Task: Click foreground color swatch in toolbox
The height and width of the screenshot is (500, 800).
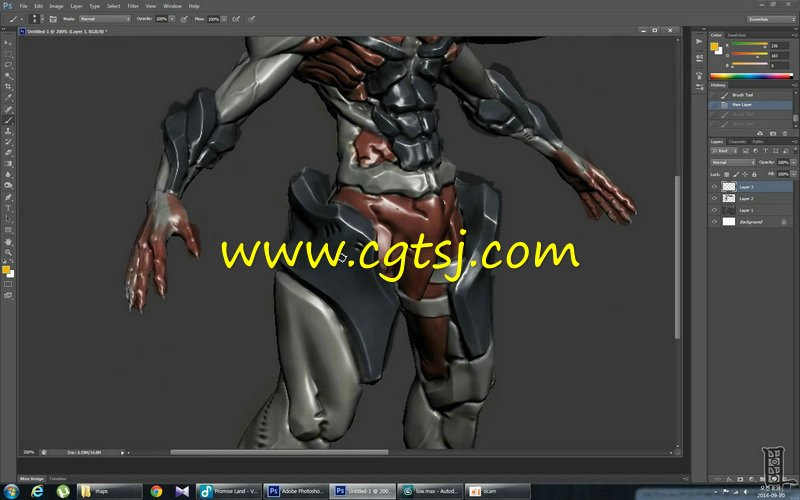Action: click(x=6, y=269)
